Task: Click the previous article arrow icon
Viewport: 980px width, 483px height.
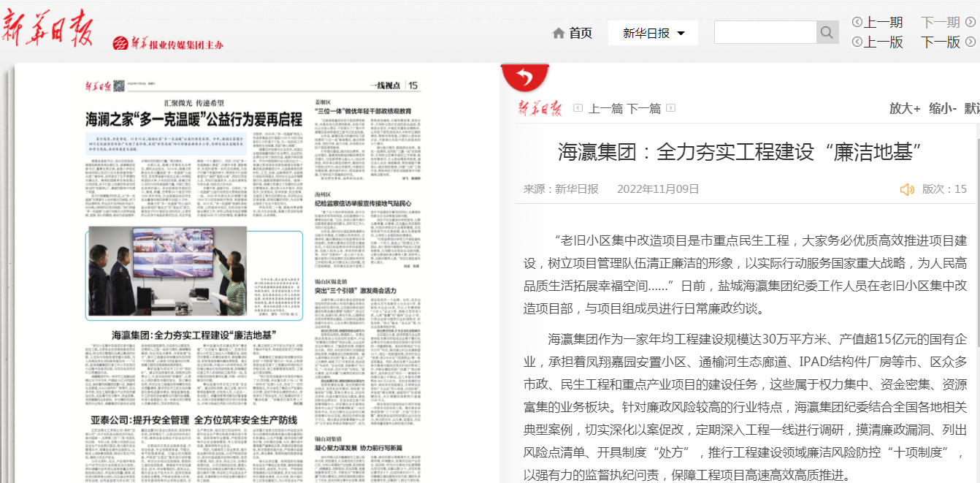Action: [578, 108]
